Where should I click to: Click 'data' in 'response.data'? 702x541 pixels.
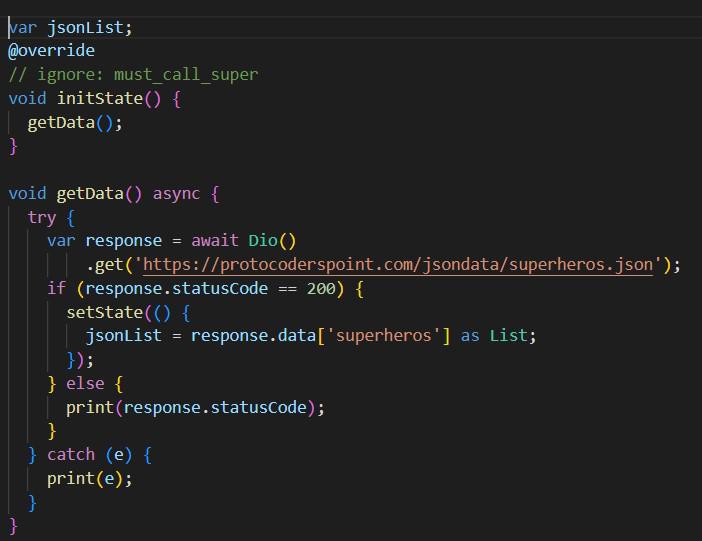coord(297,335)
